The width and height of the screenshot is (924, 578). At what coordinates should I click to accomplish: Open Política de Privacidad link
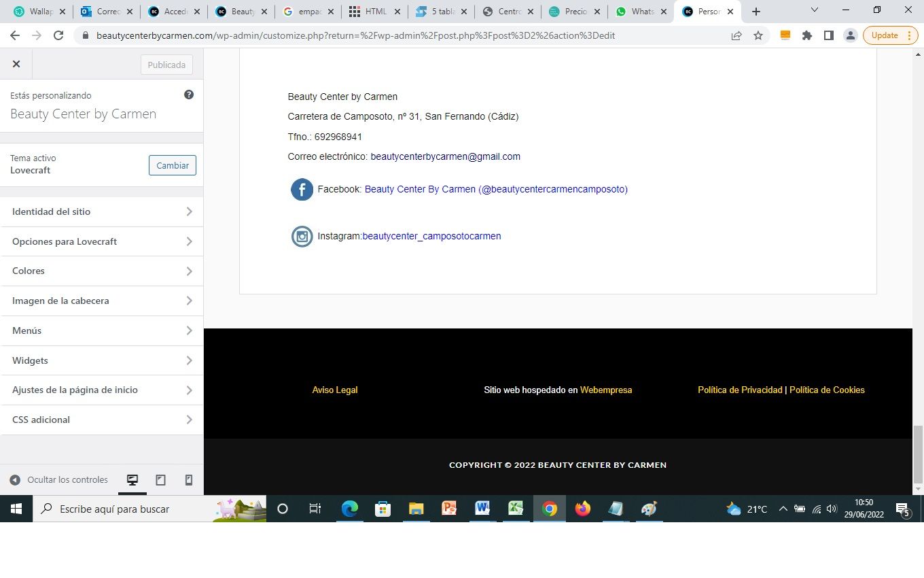(x=740, y=390)
